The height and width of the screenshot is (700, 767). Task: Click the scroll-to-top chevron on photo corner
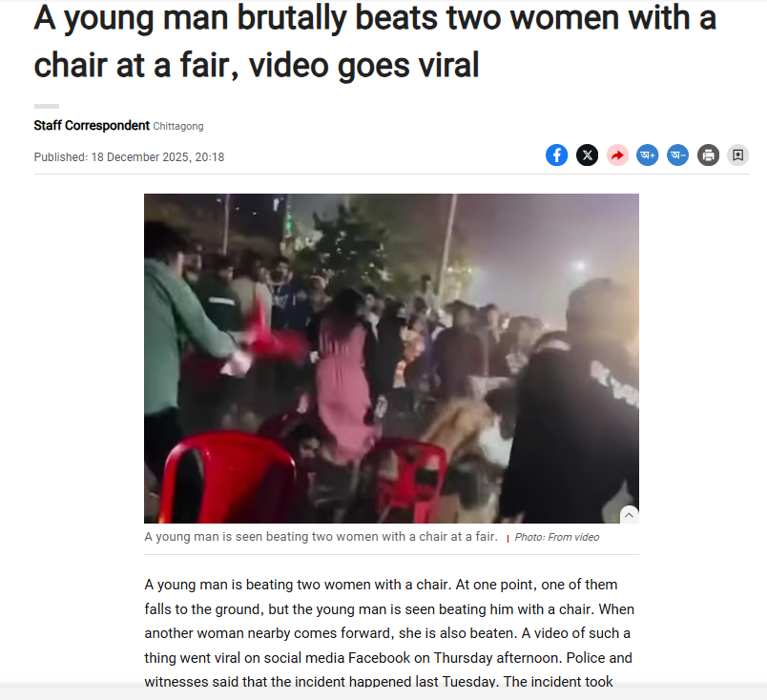point(629,515)
